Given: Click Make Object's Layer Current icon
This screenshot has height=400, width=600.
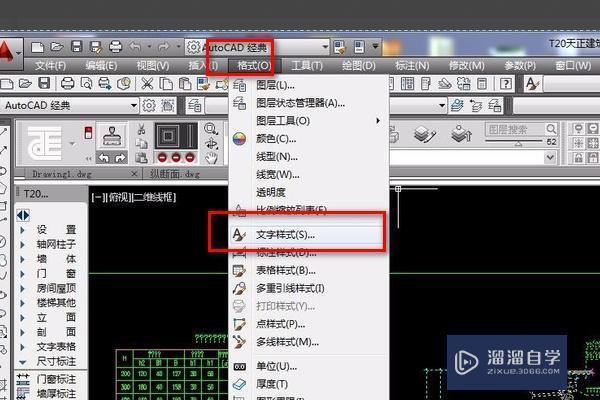Looking at the screenshot, I should (x=457, y=105).
